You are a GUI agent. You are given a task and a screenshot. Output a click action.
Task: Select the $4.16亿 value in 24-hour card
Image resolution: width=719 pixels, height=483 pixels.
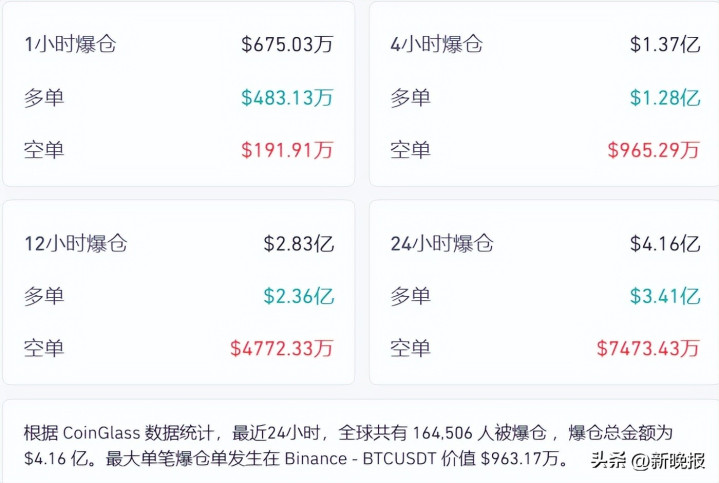coord(664,243)
